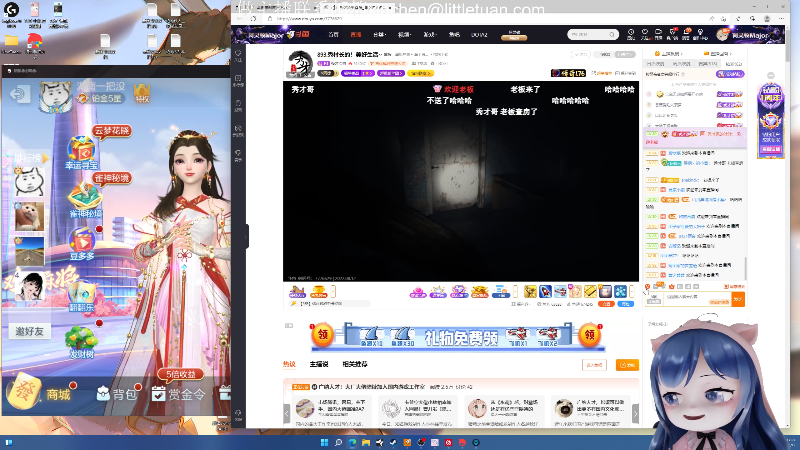The width and height of the screenshot is (800, 450).
Task: Click the logged-in user avatar in the header
Action: coord(722,35)
